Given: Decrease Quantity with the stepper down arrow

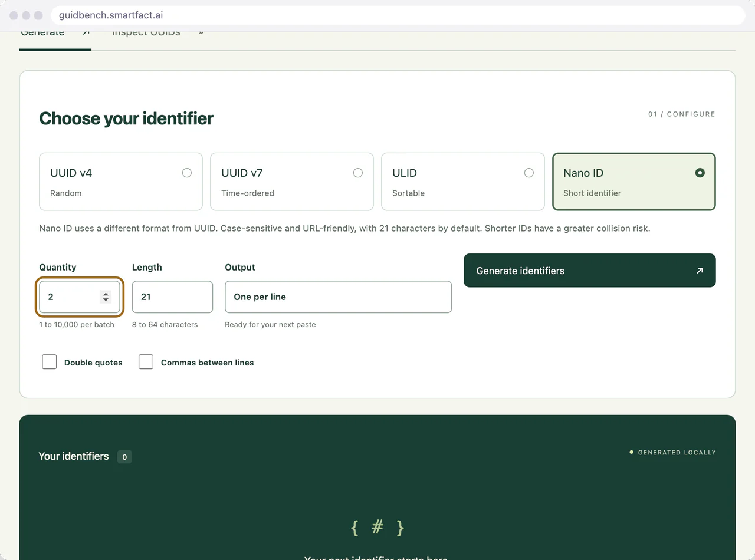Looking at the screenshot, I should 106,300.
